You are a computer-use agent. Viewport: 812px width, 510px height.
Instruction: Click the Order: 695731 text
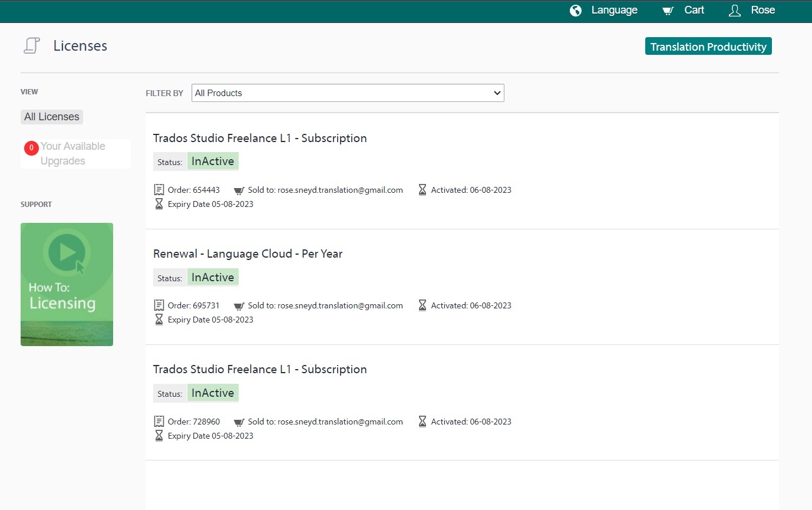(x=194, y=305)
